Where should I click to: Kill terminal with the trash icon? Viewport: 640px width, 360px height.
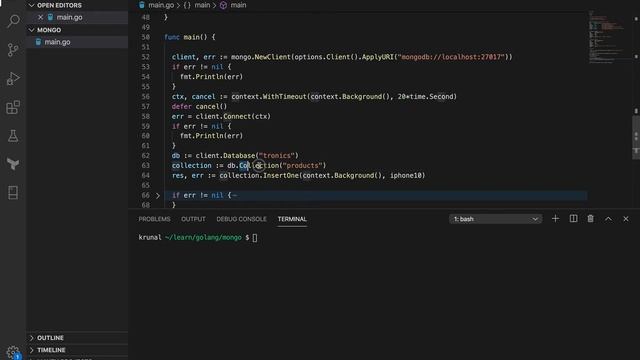click(591, 219)
